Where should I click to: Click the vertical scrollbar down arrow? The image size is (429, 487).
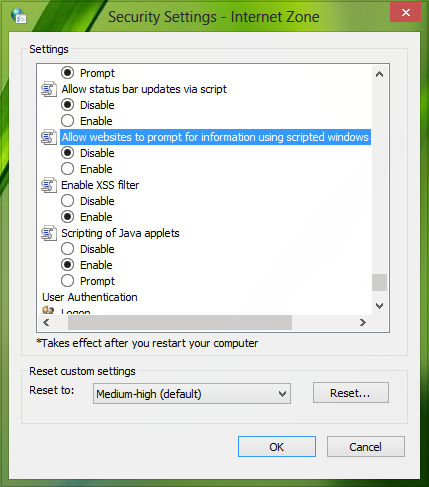379,306
